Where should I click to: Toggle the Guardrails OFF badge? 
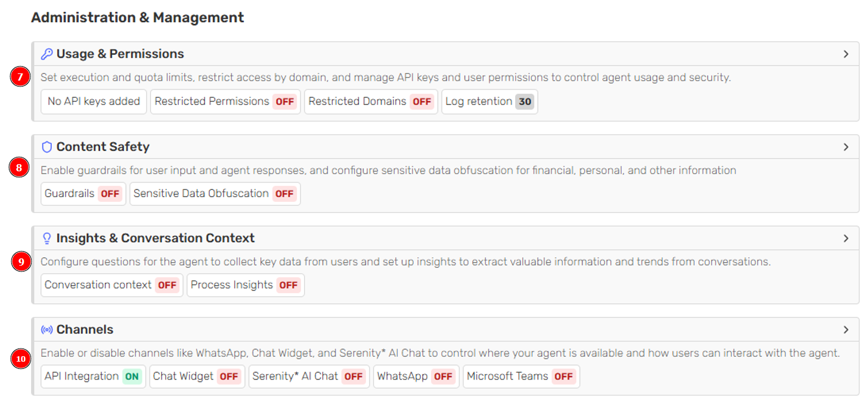pos(110,194)
